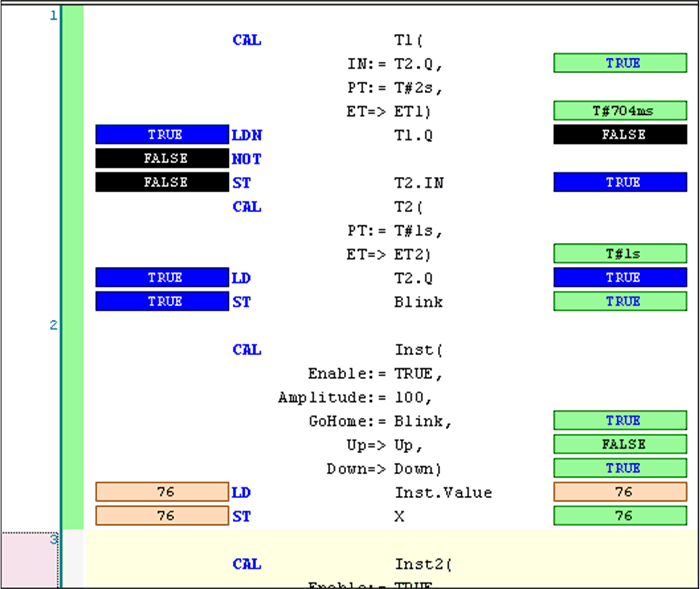This screenshot has width=700, height=589.
Task: Click the T#1s value box for ET2
Action: [620, 254]
